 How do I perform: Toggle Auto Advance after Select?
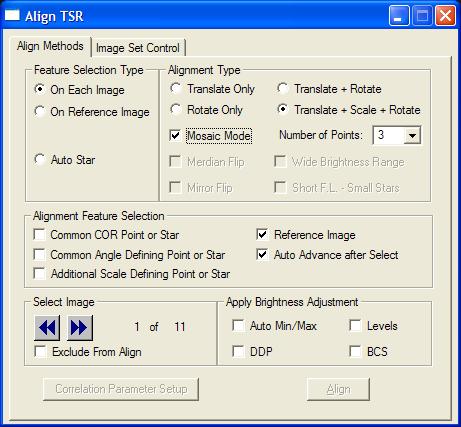tap(262, 255)
